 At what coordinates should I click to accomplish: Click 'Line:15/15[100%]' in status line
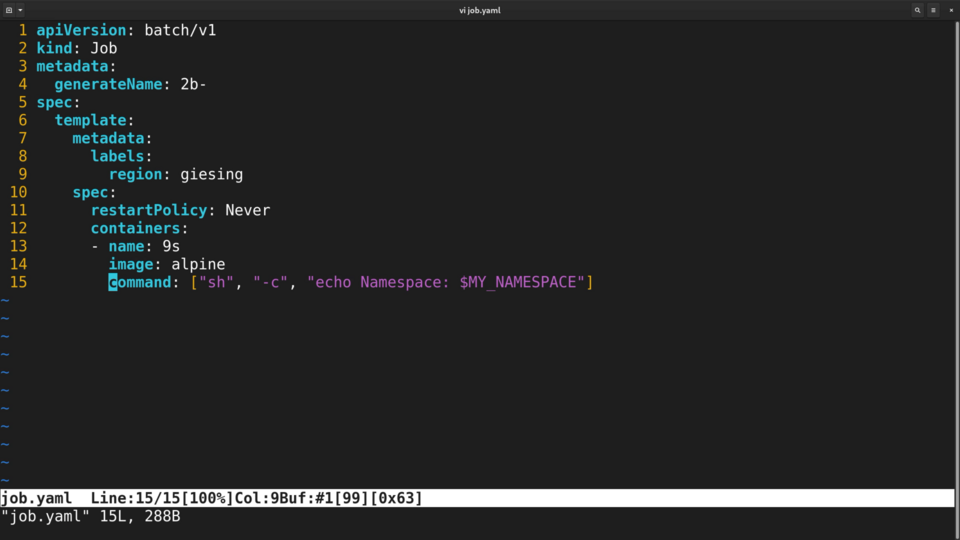162,498
